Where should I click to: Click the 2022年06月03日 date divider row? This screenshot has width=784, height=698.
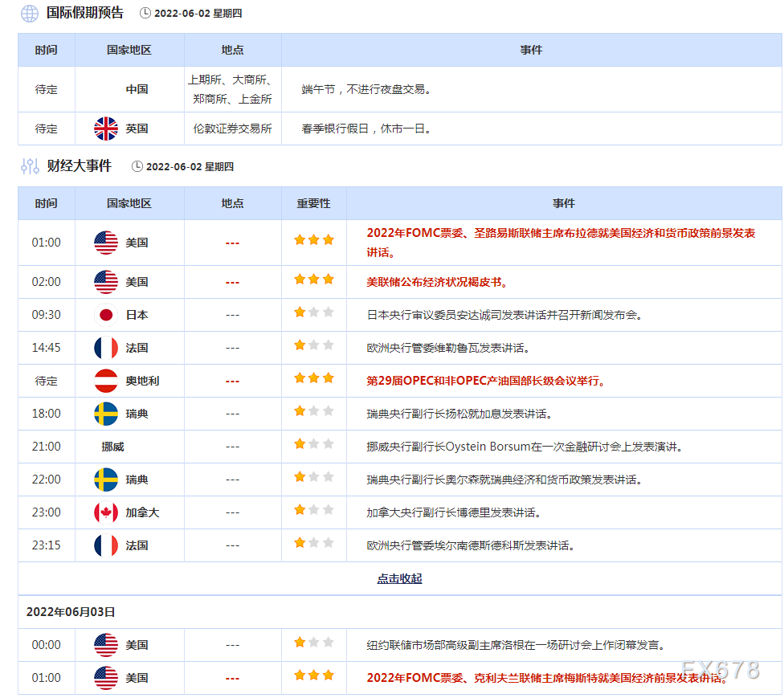point(399,612)
